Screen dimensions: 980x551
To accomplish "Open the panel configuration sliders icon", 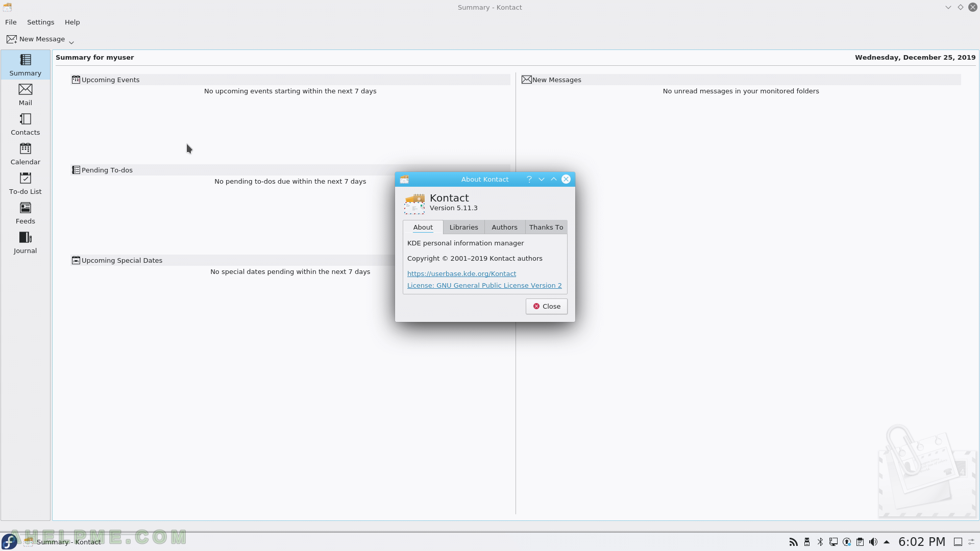I will tap(972, 542).
